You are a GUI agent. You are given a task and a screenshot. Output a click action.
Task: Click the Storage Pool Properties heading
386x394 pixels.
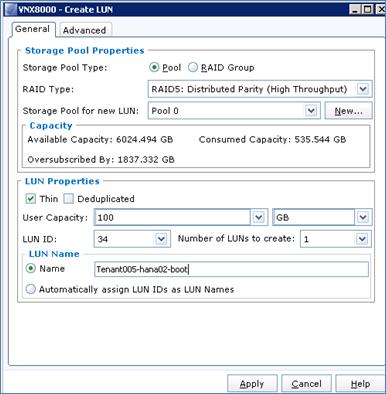pyautogui.click(x=85, y=50)
